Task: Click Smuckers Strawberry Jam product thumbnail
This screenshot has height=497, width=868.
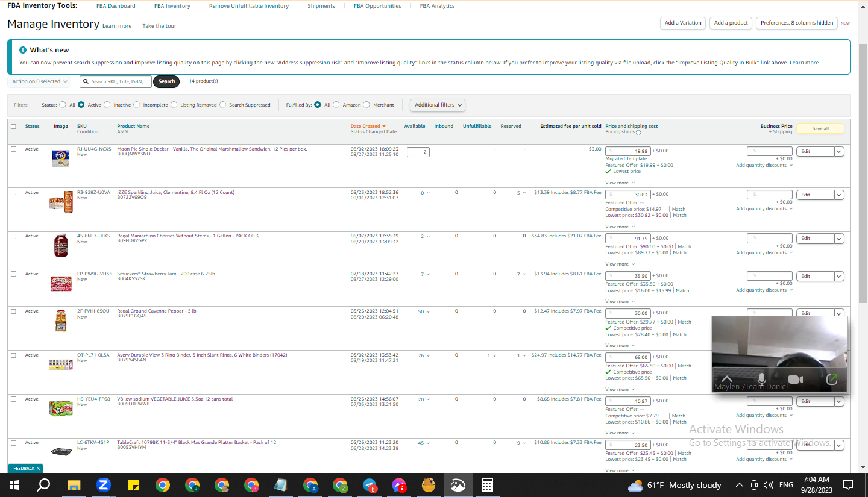Action: click(61, 283)
